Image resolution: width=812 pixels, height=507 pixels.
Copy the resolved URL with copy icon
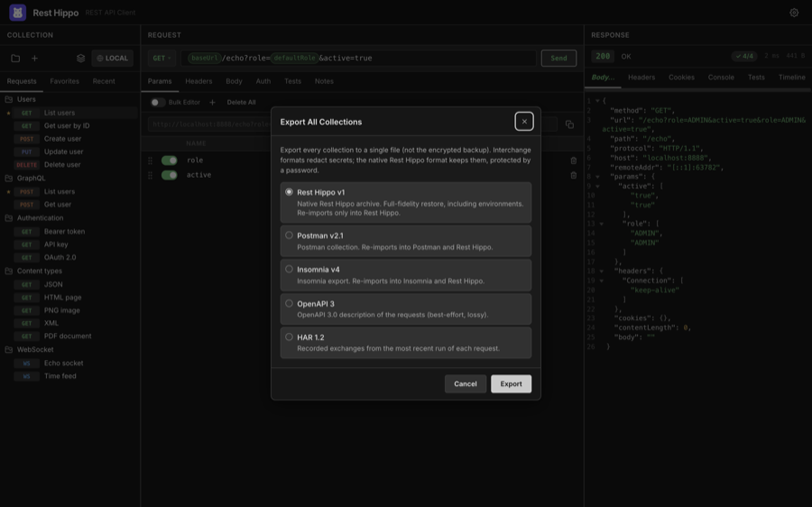[569, 124]
